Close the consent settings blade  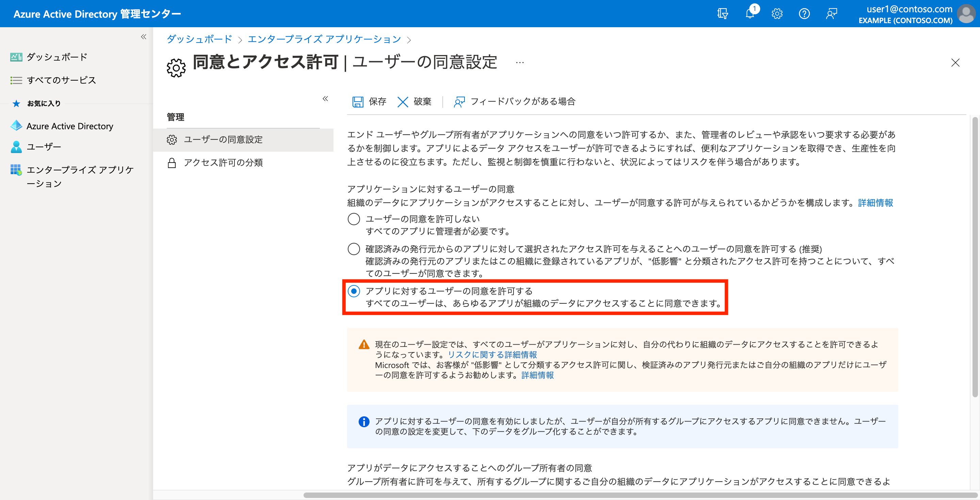click(955, 63)
